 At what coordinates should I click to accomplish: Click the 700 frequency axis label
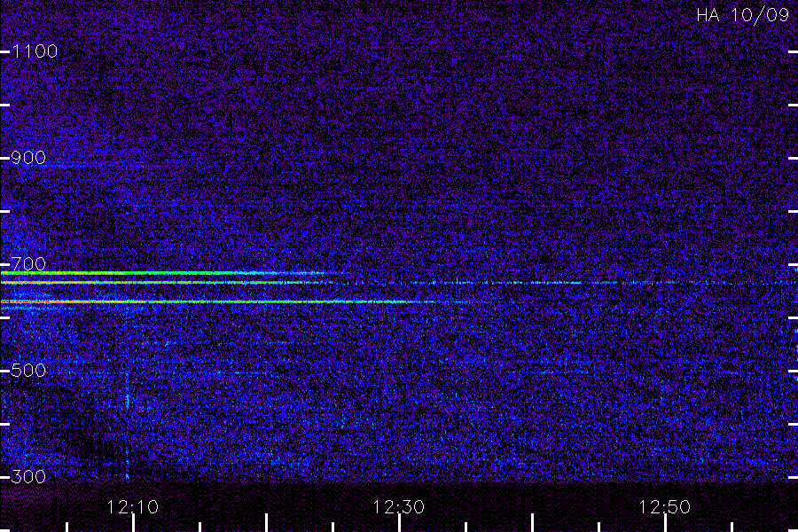[x=28, y=263]
